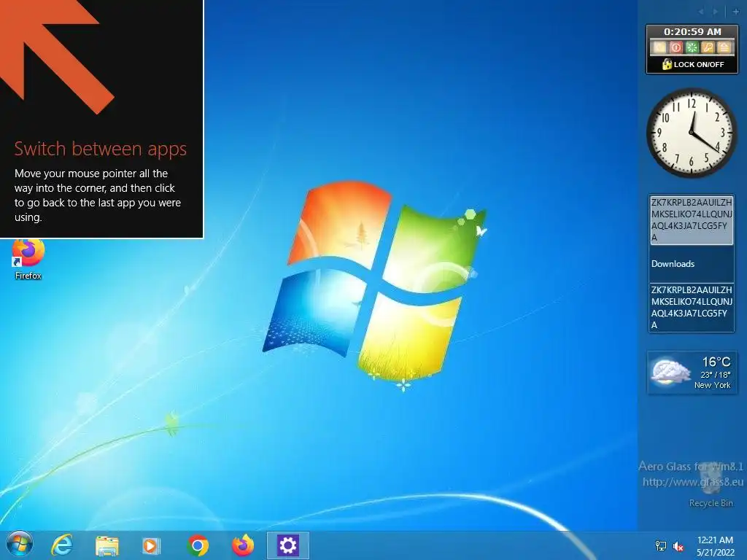Launch Firefox from the taskbar
This screenshot has height=560, width=747.
pos(243,545)
